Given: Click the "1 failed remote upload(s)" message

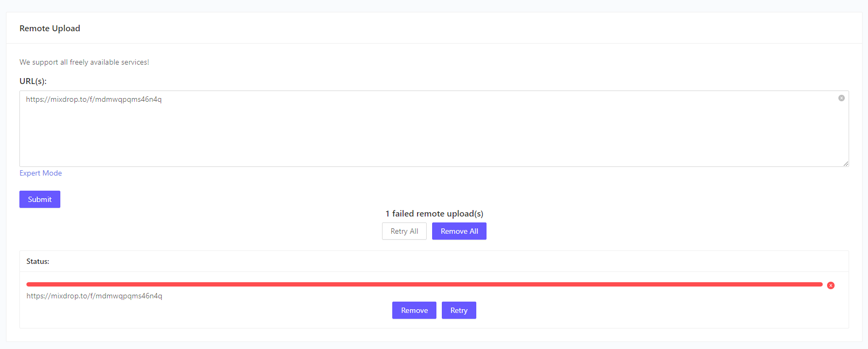Looking at the screenshot, I should coord(434,213).
